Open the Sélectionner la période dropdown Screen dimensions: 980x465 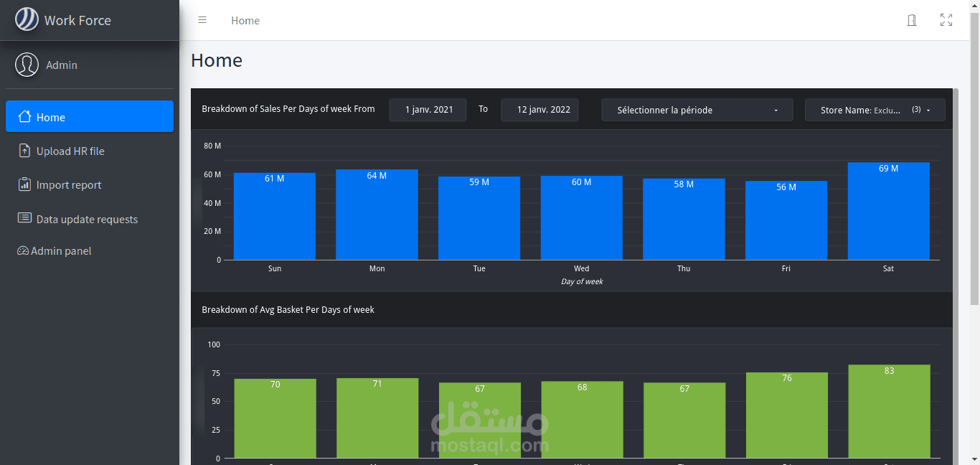[x=697, y=110]
